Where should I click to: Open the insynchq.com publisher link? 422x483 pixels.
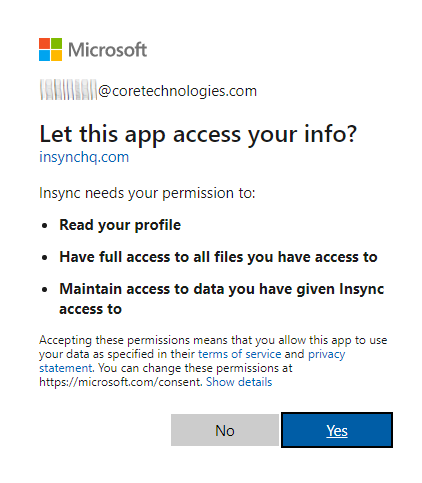[x=84, y=157]
